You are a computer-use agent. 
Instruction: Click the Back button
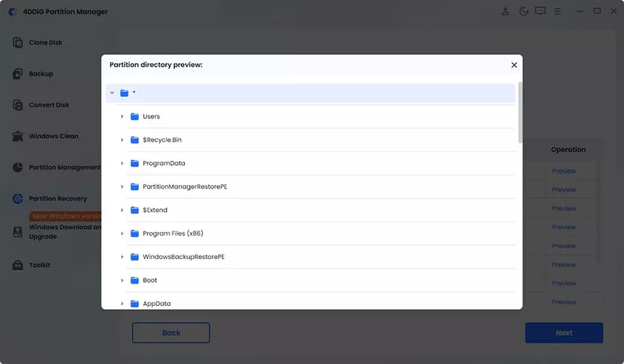[171, 333]
